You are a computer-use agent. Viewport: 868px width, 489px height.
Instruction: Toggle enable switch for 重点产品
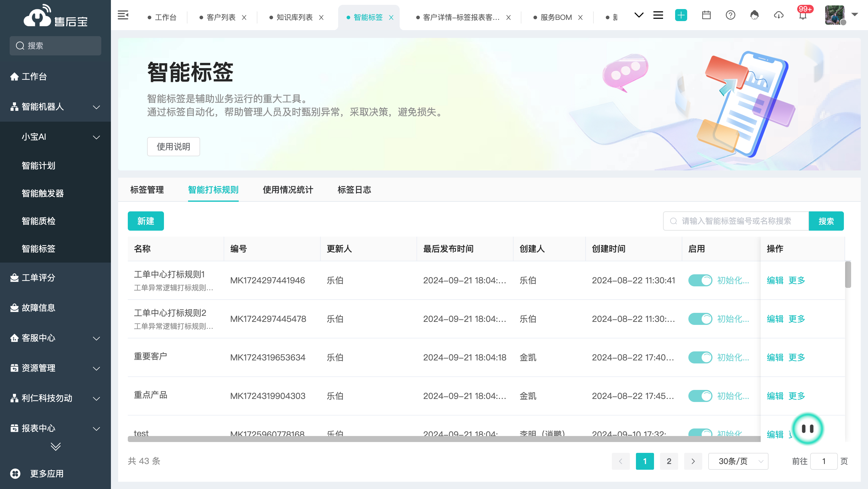[700, 396]
